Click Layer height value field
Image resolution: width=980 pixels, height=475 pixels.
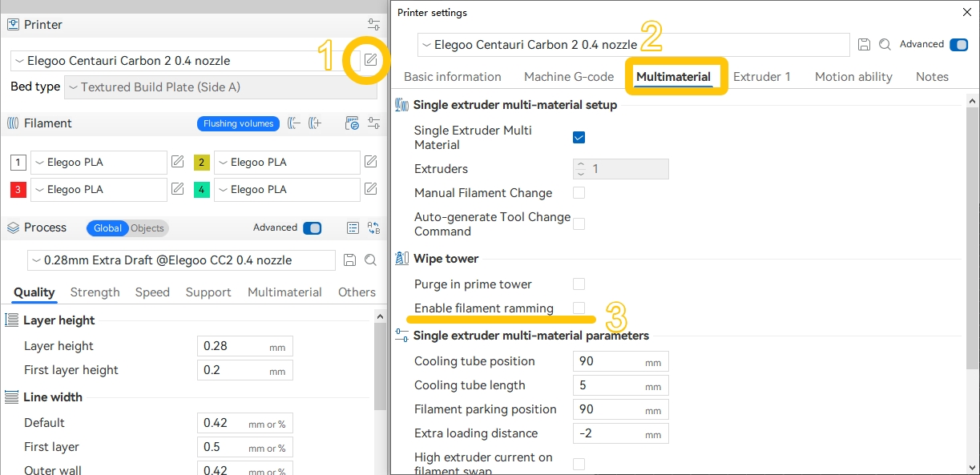tap(244, 346)
